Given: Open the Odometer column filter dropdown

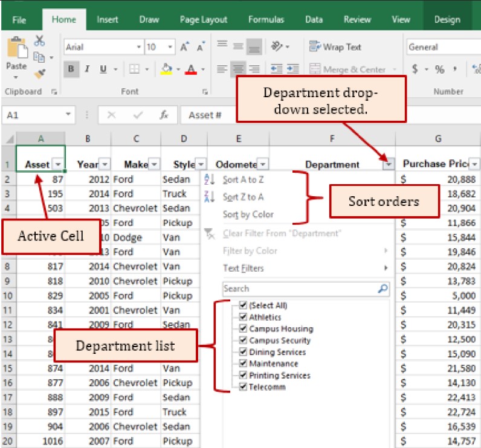Looking at the screenshot, I should [x=263, y=164].
